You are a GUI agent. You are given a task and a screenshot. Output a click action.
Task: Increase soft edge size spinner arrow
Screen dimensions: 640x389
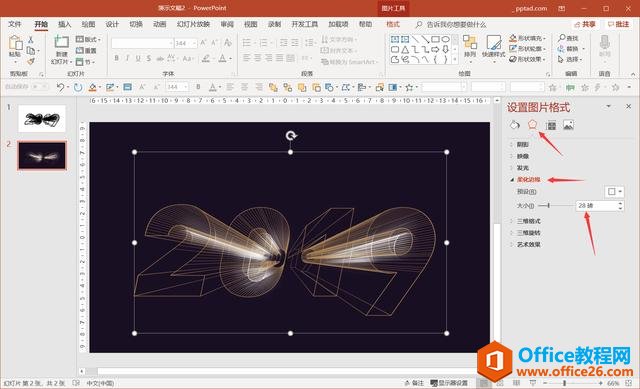(x=620, y=203)
